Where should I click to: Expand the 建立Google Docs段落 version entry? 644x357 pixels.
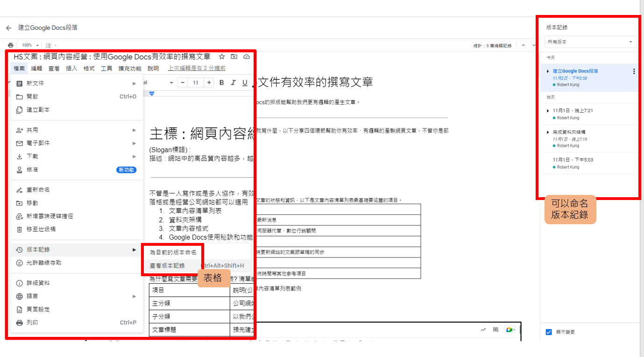[x=548, y=71]
